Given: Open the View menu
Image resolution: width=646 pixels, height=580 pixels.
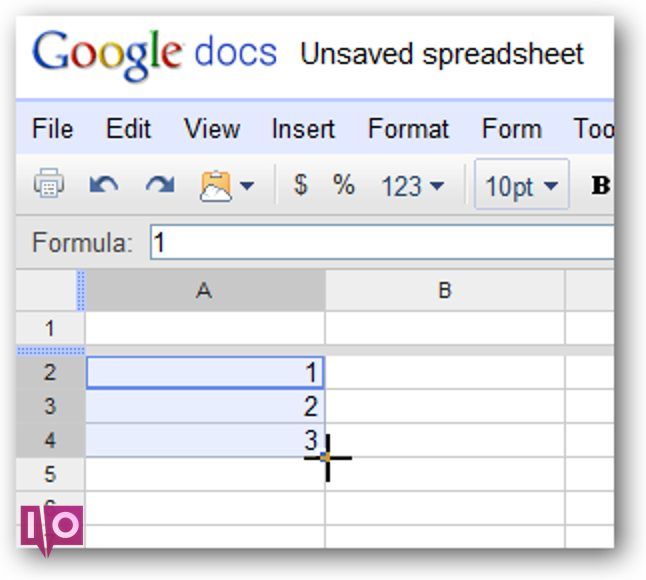Looking at the screenshot, I should click(211, 129).
